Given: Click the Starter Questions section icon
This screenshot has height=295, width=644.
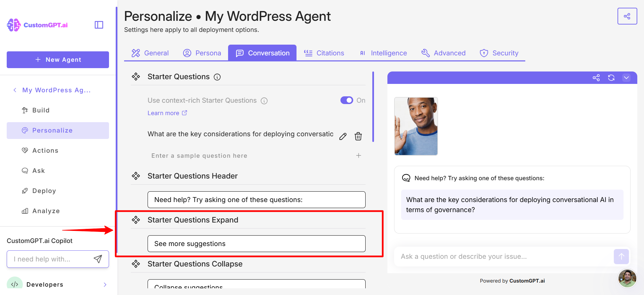Looking at the screenshot, I should (136, 77).
